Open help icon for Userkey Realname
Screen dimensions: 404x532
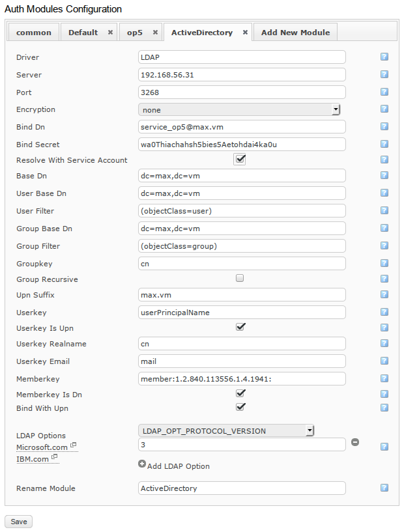(384, 344)
